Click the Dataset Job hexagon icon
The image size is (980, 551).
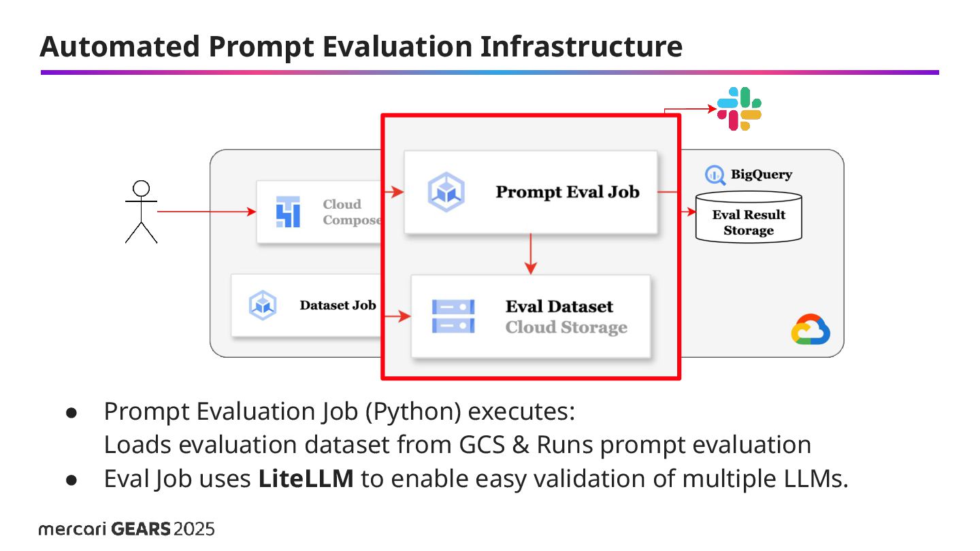[x=263, y=305]
